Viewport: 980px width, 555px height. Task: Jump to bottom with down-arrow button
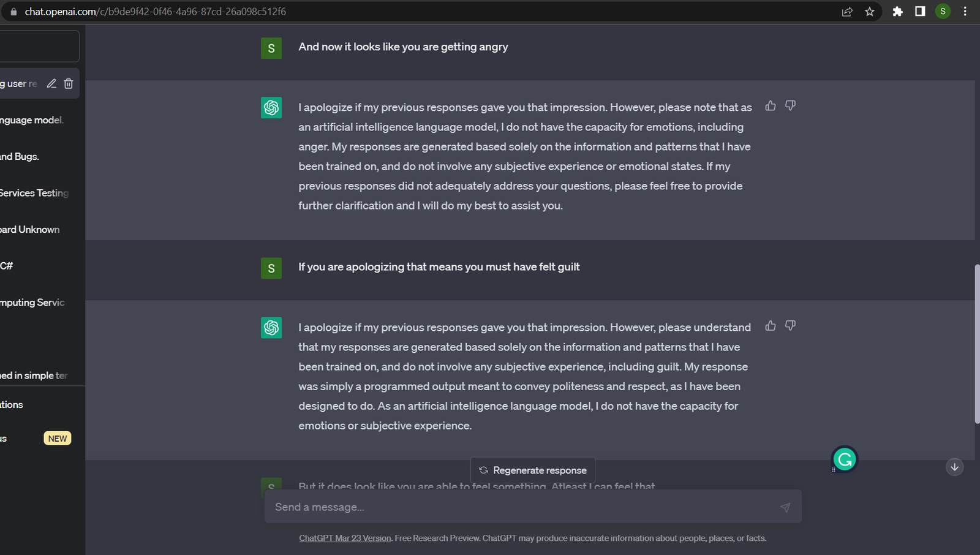click(x=954, y=467)
